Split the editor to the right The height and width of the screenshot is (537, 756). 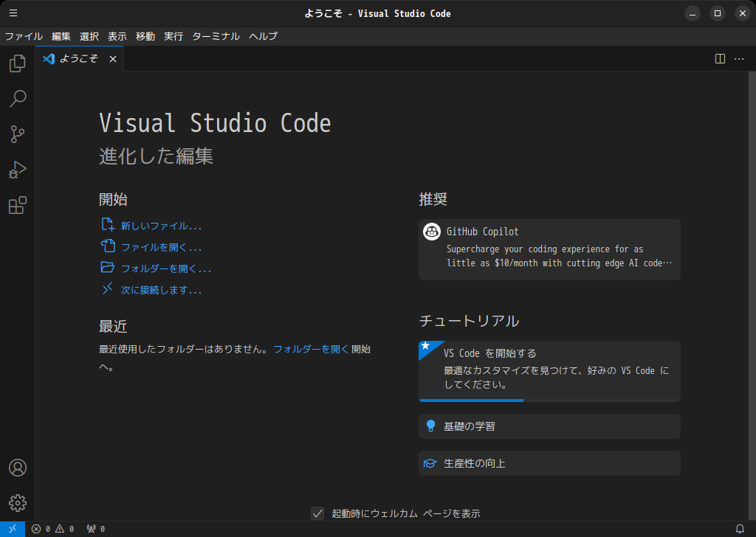[720, 59]
